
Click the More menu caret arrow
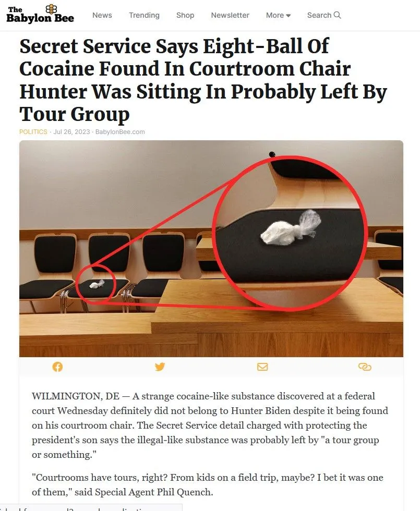[288, 16]
